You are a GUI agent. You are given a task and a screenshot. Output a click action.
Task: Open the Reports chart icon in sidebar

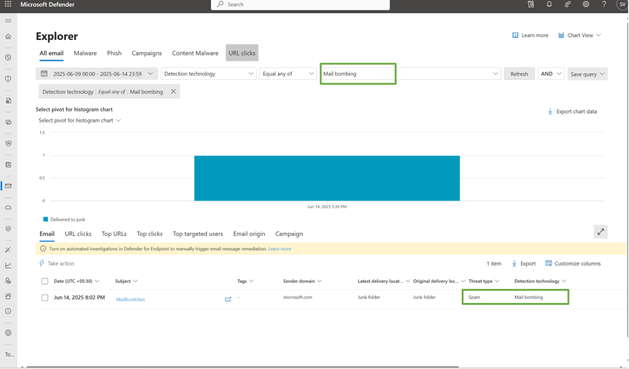[8, 265]
